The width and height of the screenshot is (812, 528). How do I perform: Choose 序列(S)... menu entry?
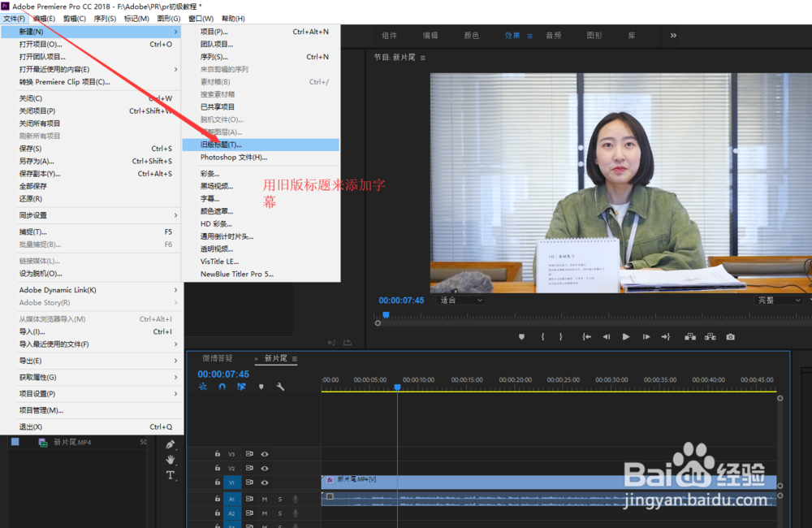coord(261,57)
